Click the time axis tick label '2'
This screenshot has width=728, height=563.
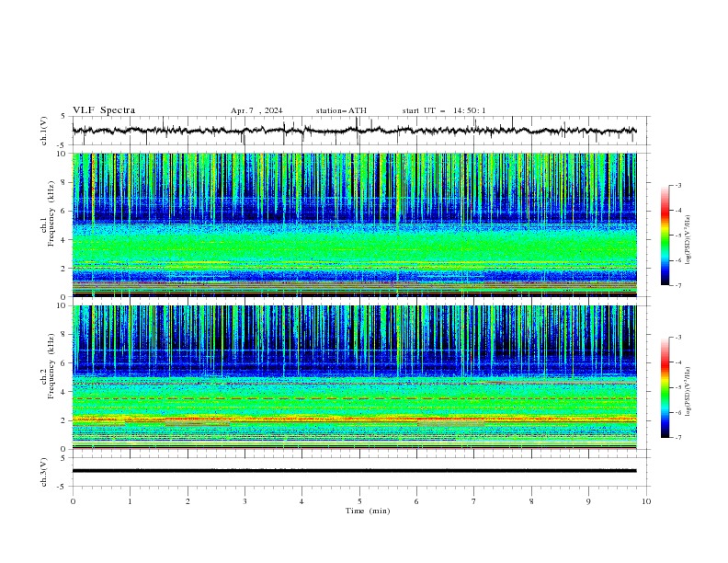[188, 501]
